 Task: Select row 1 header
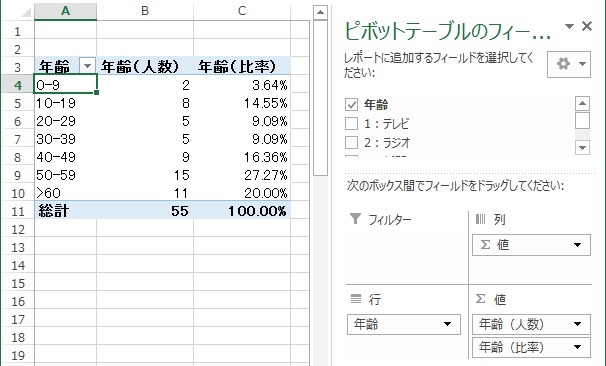17,31
